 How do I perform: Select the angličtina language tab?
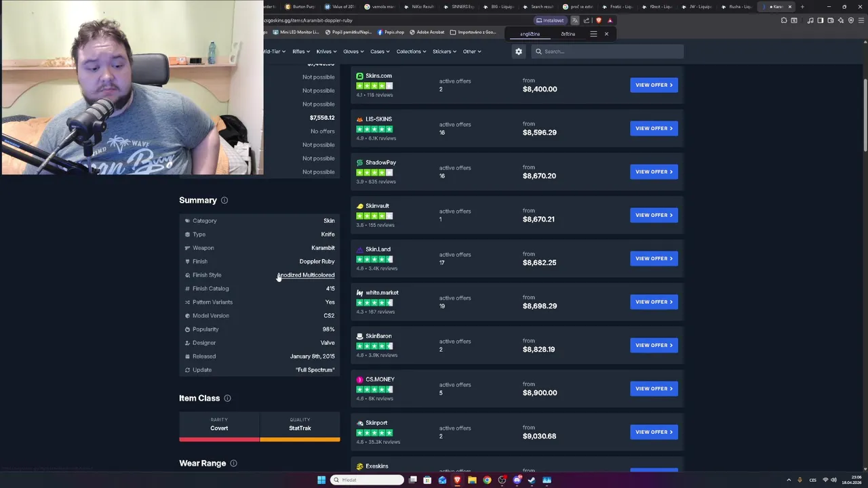pos(530,34)
